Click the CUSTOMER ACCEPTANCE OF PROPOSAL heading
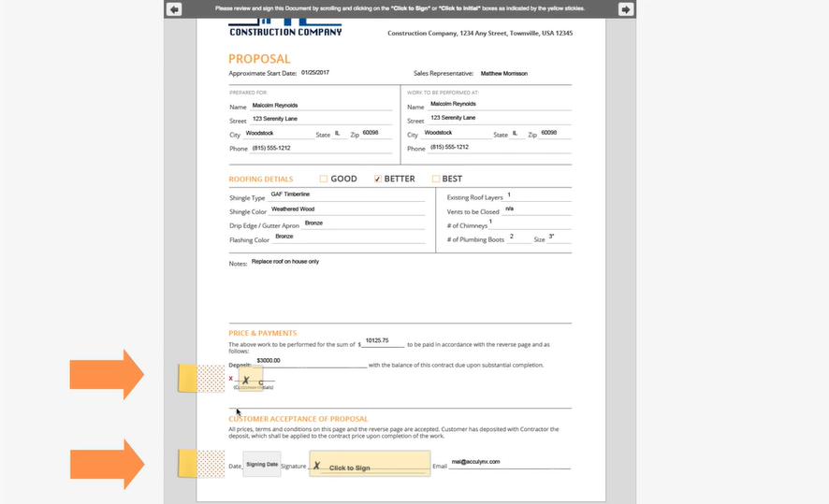This screenshot has height=504, width=829. coord(298,418)
